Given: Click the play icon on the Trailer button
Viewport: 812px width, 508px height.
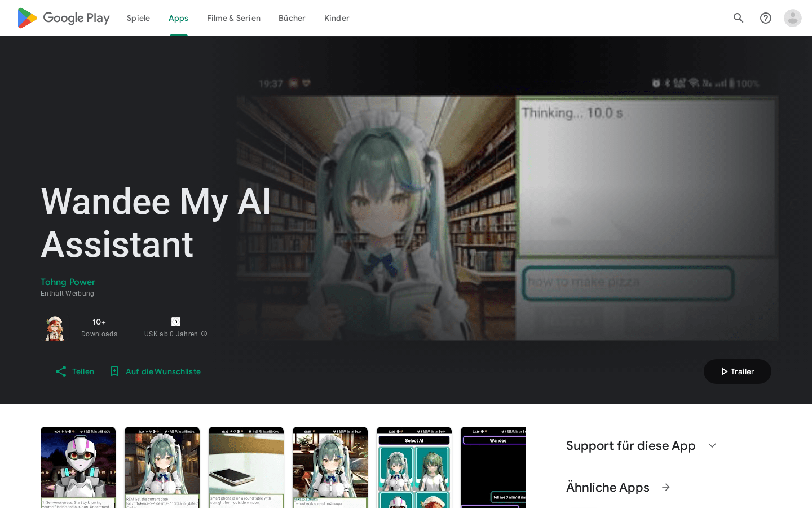Looking at the screenshot, I should [x=725, y=371].
